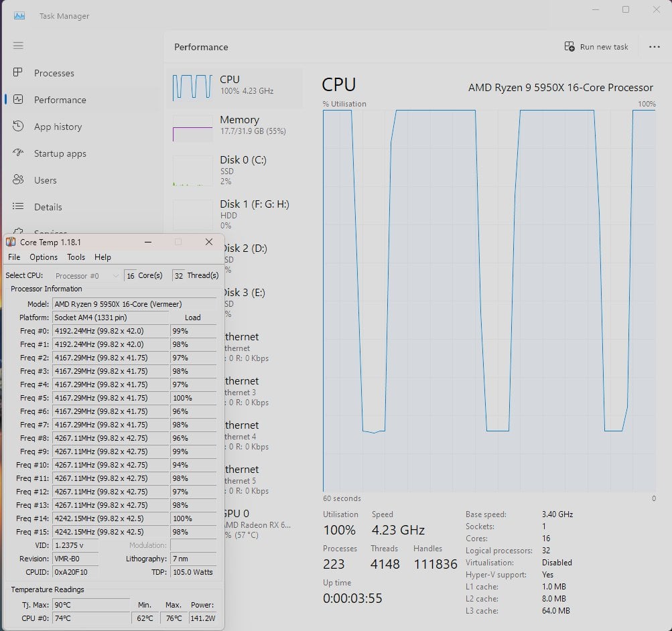Click the AMD Ryzen 9 5950X processor title

click(x=561, y=87)
